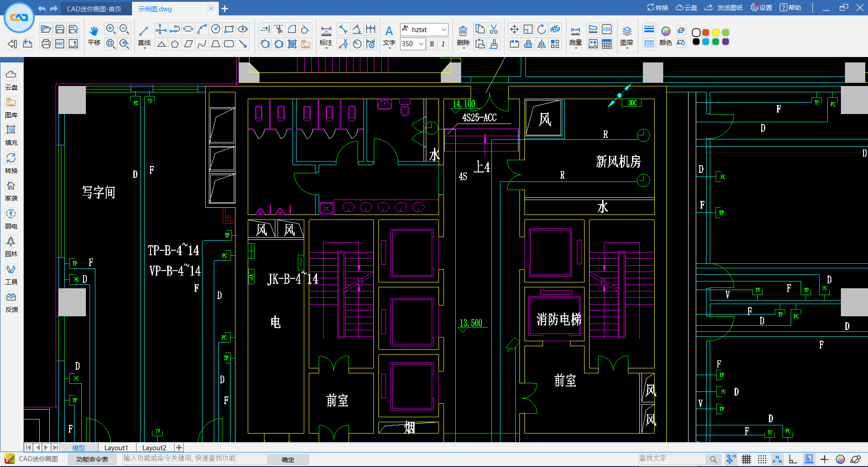Viewport: 868px width, 467px height.
Task: Click the Zoom out magnifier
Action: (x=124, y=29)
